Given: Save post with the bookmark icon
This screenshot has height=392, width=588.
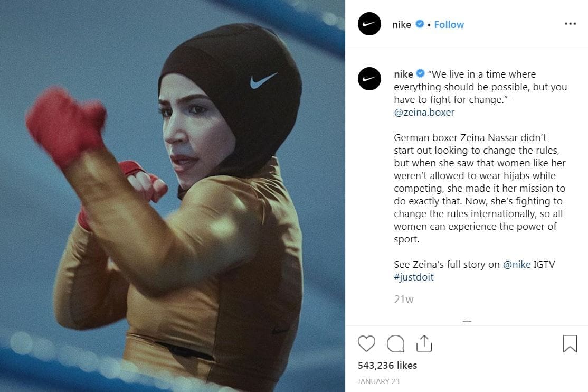Looking at the screenshot, I should [570, 343].
